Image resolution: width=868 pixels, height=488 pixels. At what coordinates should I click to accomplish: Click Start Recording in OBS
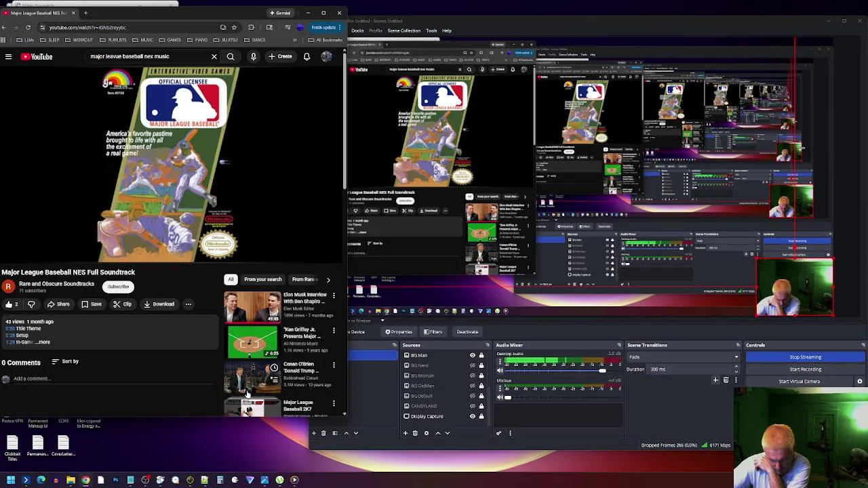(x=805, y=369)
